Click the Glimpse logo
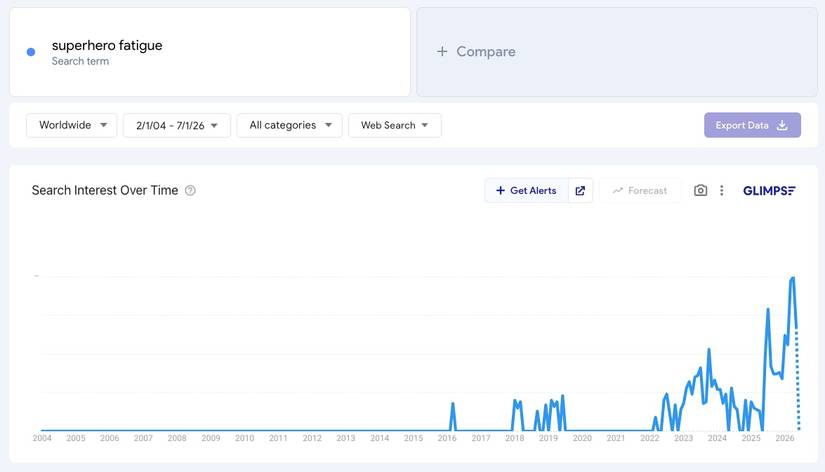Viewport: 825px width, 472px height. tap(769, 190)
